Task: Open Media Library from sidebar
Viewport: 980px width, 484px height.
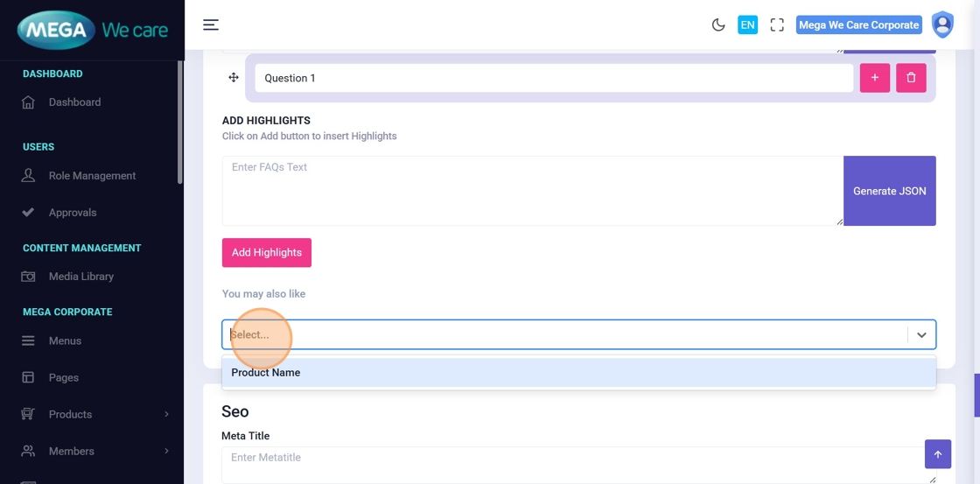Action: 80,277
